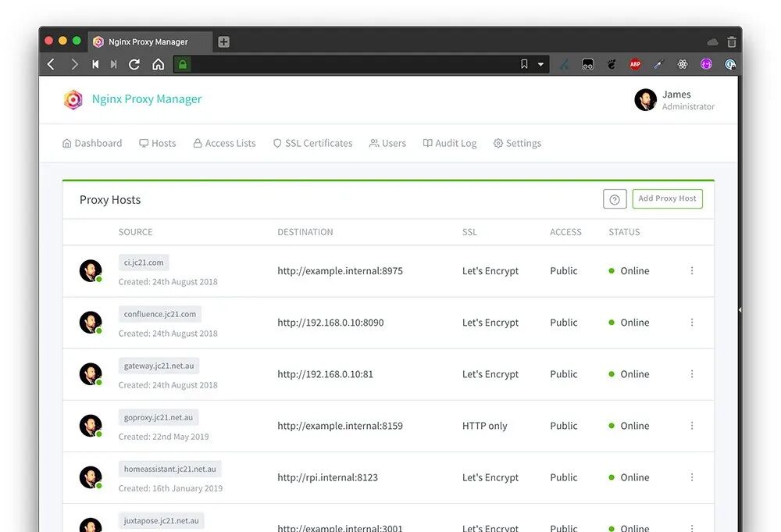The image size is (781, 532).
Task: Reload the page with refresh icon
Action: pyautogui.click(x=134, y=64)
